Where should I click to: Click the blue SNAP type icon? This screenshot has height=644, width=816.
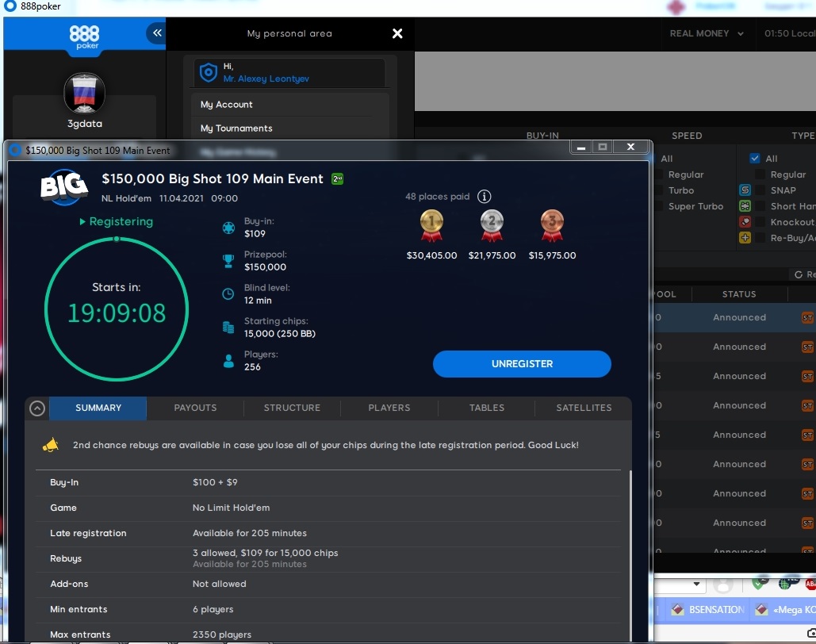pos(745,190)
